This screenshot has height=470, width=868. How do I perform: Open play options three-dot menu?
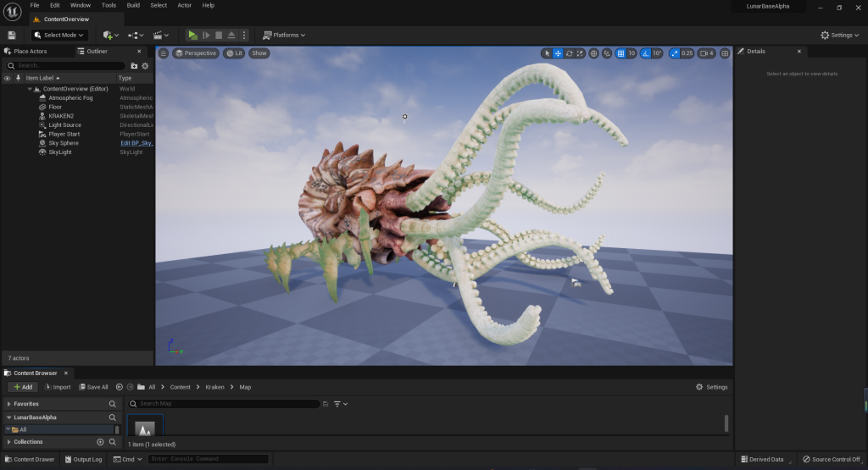[243, 35]
